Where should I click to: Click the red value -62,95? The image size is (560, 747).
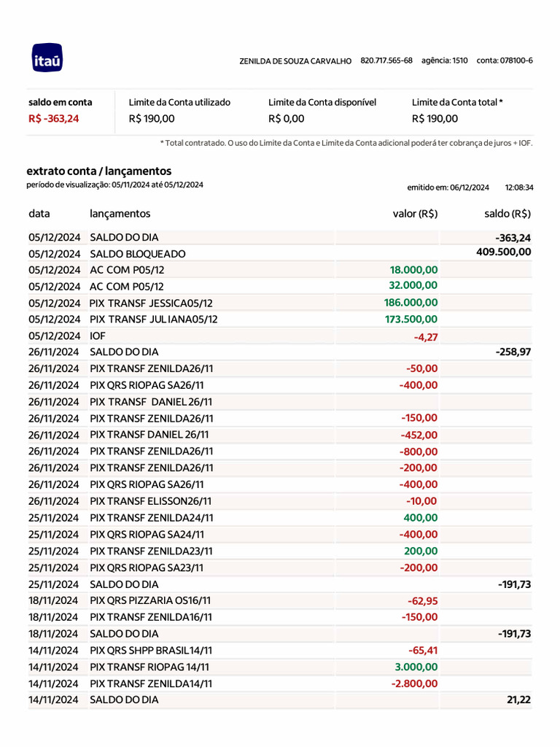(x=423, y=601)
